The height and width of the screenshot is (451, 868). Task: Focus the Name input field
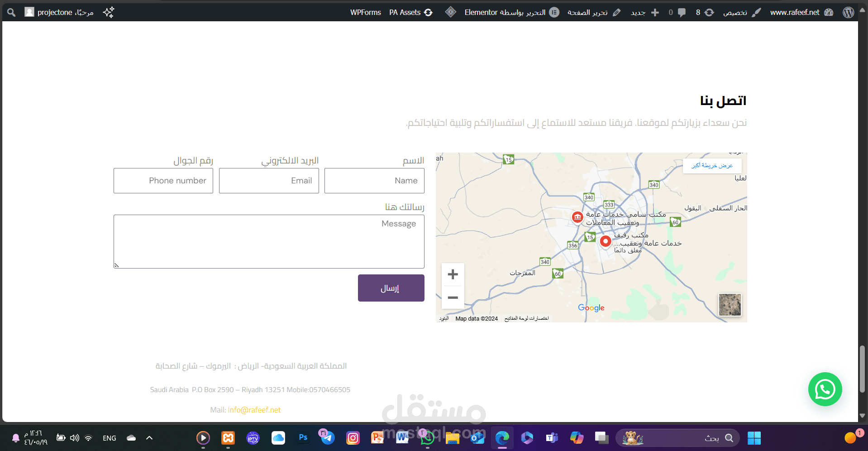coord(374,181)
